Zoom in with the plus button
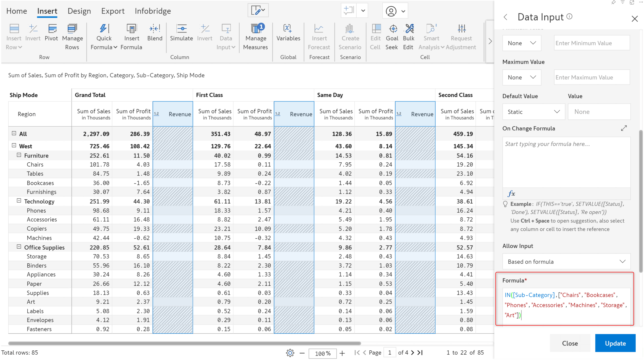Image resolution: width=644 pixels, height=360 pixels. (342, 353)
